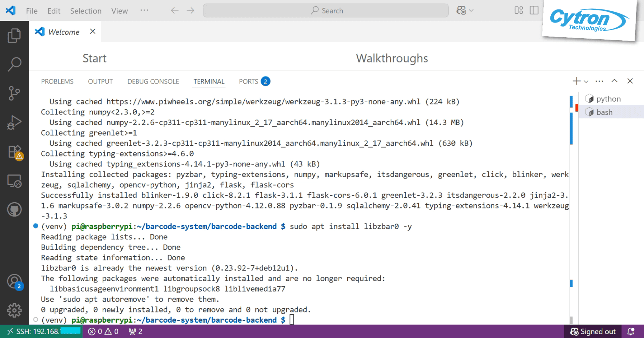644x362 pixels.
Task: Click the SSH remote indicator in the status bar
Action: (40, 331)
